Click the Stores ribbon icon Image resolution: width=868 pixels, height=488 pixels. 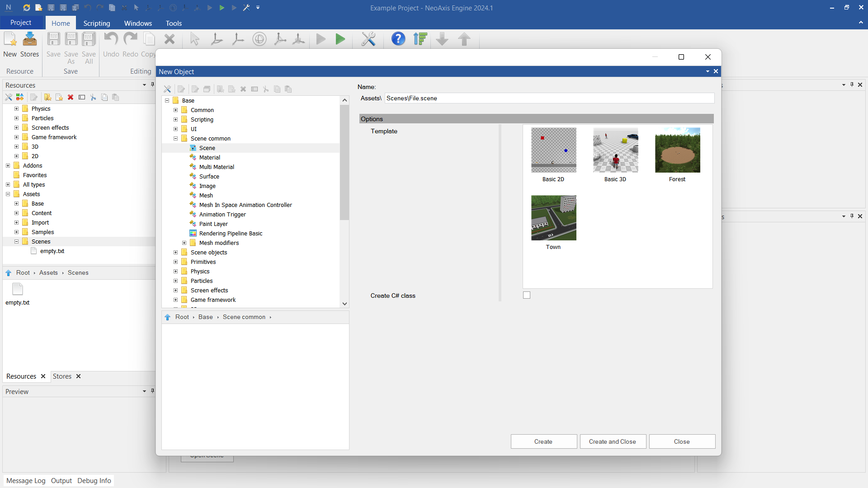(x=30, y=40)
